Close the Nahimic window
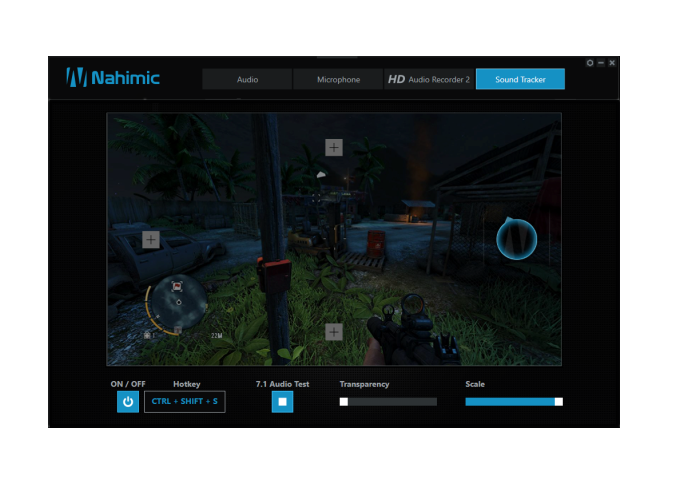 coord(612,63)
